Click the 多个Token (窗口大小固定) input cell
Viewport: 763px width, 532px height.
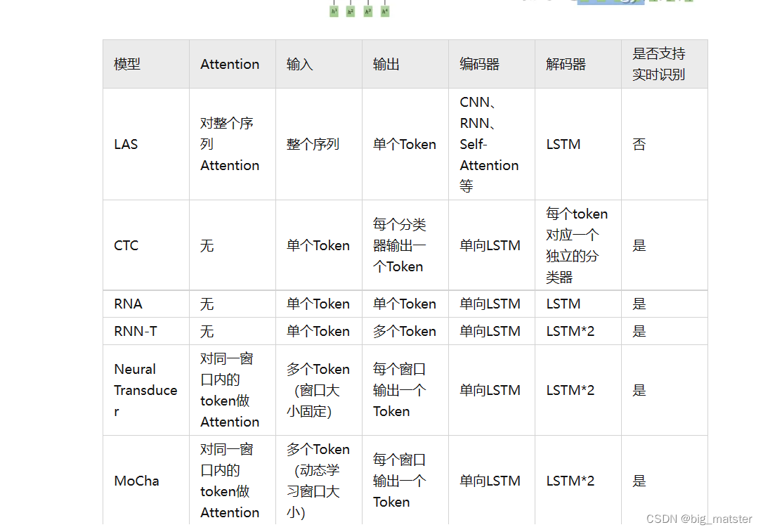point(319,390)
